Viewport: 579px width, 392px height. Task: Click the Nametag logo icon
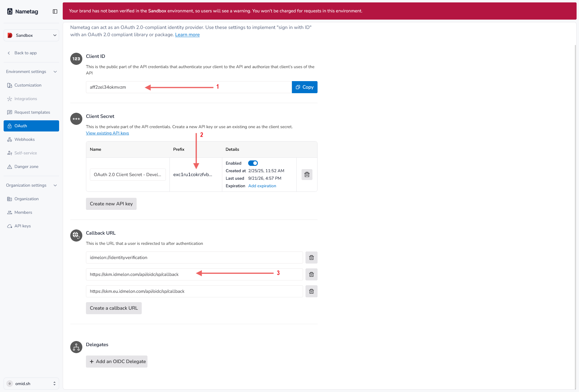pyautogui.click(x=10, y=11)
